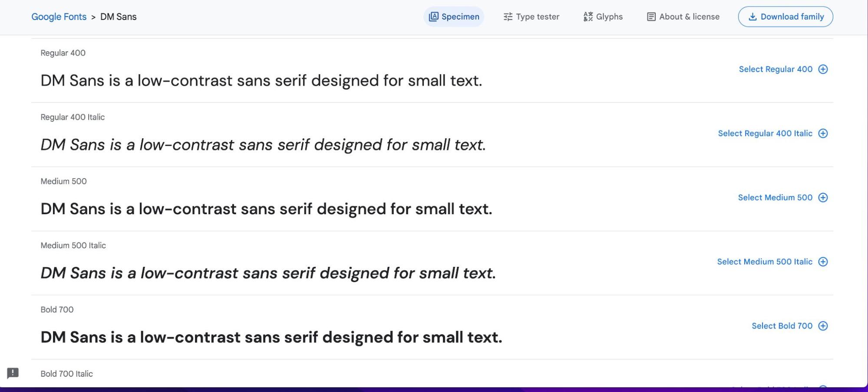
Task: Open the feedback icon in bottom left corner
Action: pos(13,373)
